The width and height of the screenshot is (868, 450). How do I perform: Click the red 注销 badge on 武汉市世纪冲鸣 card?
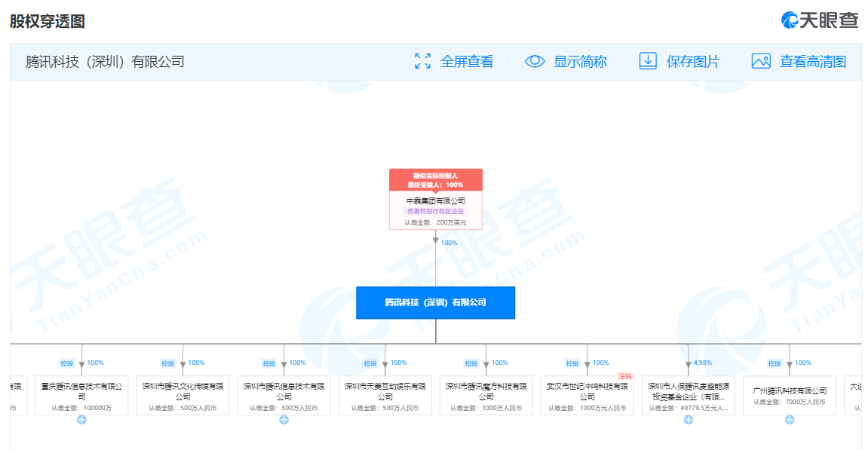[x=625, y=376]
